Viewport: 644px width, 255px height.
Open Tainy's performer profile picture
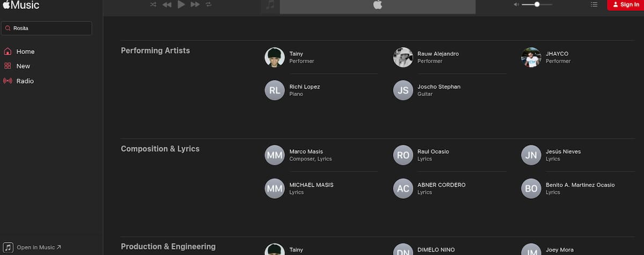pos(274,57)
